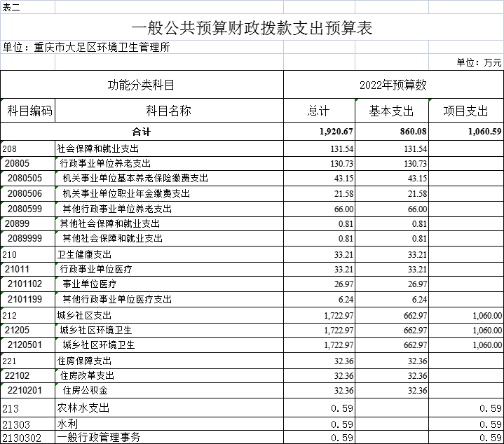This screenshot has height=444, width=504.
Task: Select total value 1,920.67
Action: (x=319, y=131)
